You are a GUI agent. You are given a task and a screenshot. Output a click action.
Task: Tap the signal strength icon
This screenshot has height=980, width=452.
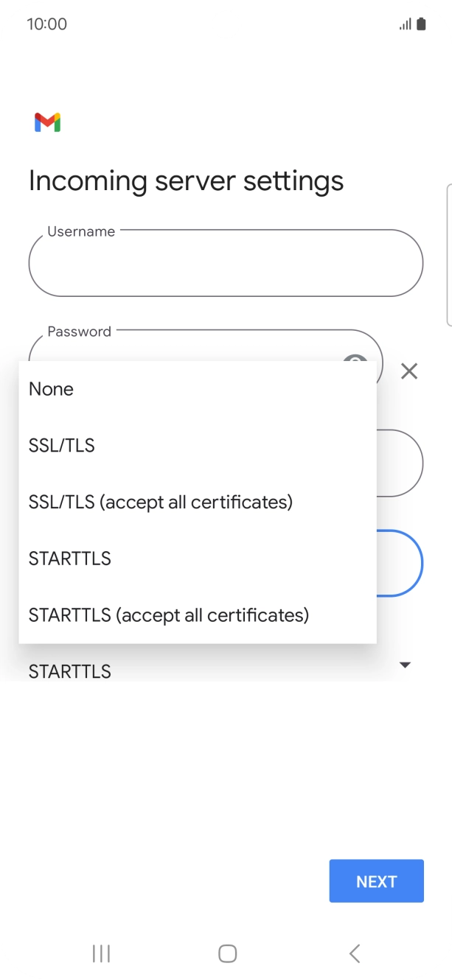[404, 24]
